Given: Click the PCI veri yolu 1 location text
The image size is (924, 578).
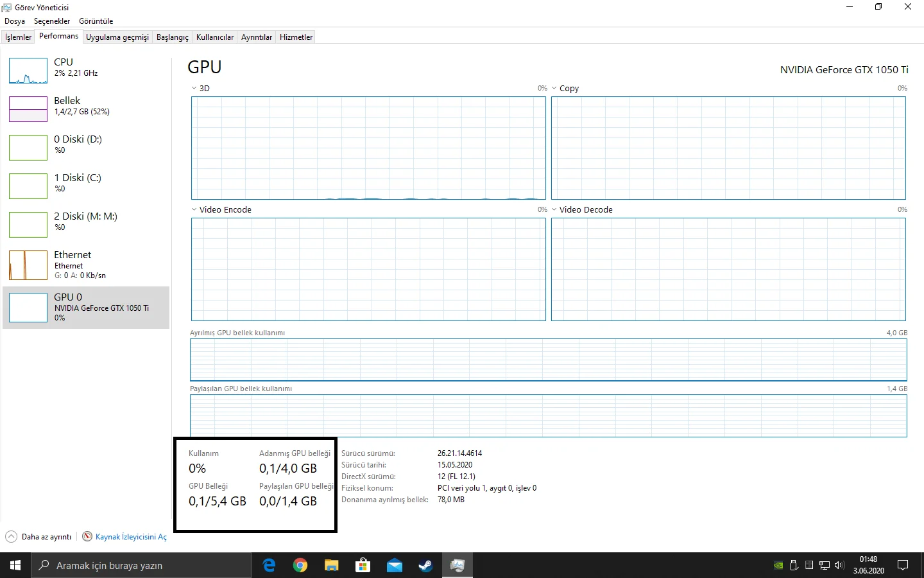Looking at the screenshot, I should [487, 488].
